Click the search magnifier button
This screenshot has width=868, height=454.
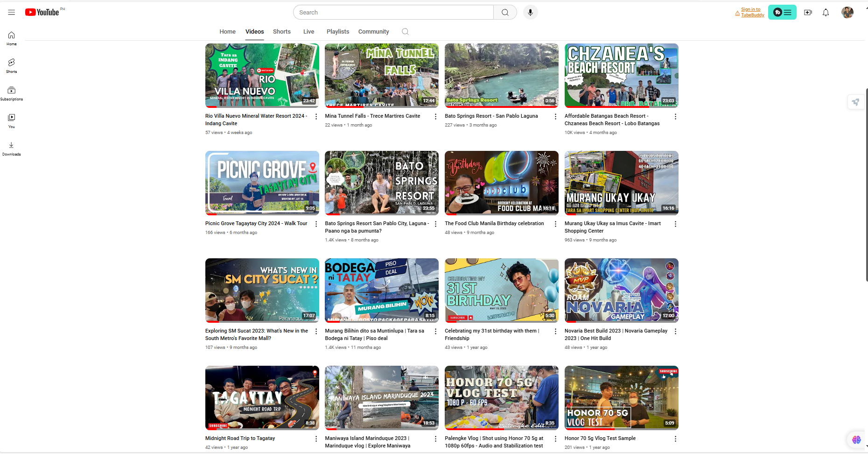(x=505, y=13)
